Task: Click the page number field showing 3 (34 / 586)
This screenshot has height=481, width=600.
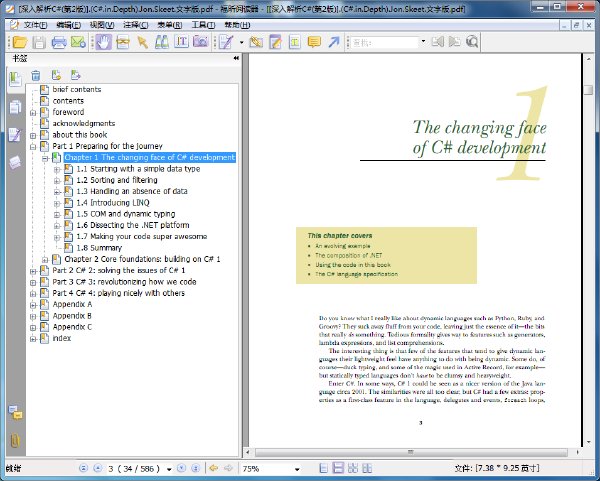Action: pyautogui.click(x=135, y=469)
